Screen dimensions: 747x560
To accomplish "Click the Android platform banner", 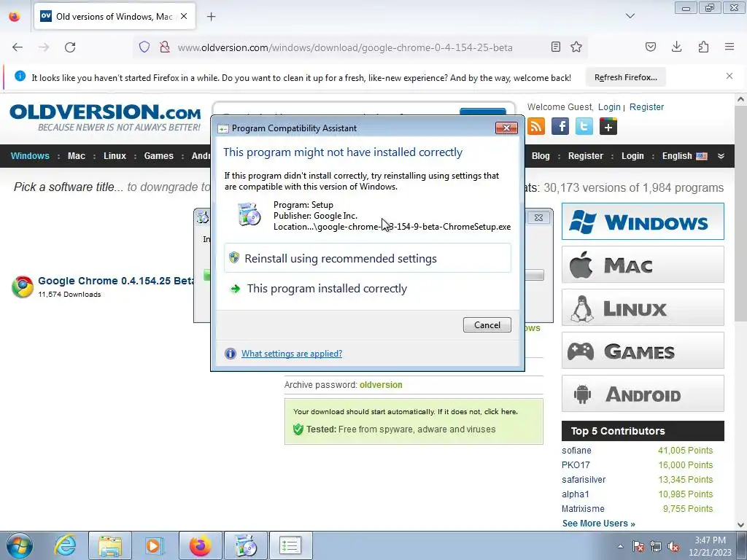I will click(643, 393).
